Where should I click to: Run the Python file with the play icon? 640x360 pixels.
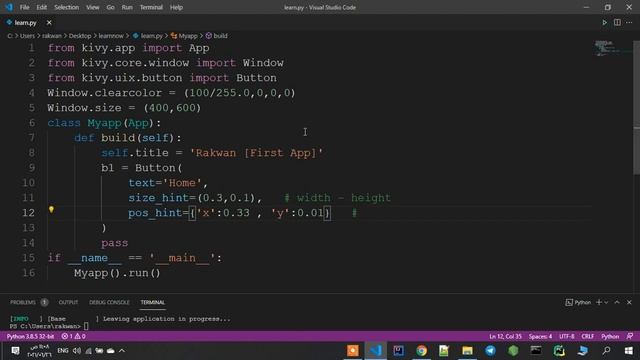coord(604,23)
